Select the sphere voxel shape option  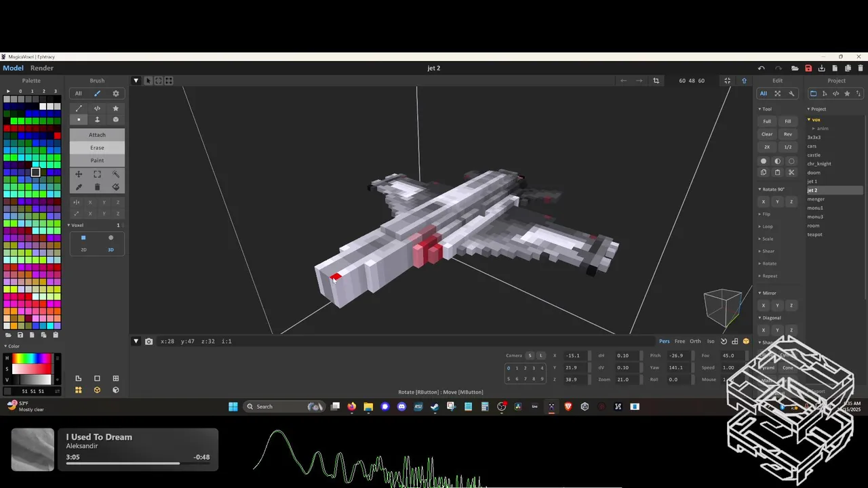[111, 238]
